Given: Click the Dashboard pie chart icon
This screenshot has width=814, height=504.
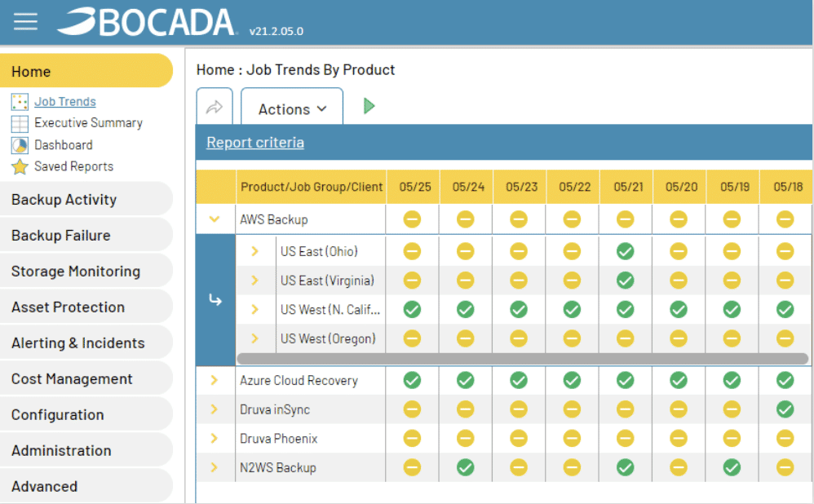Looking at the screenshot, I should click(20, 145).
